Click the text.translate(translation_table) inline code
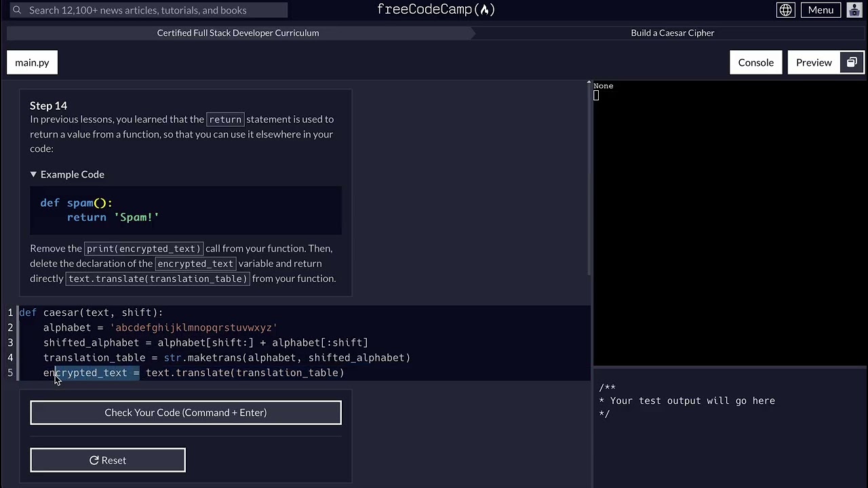 [x=158, y=279]
